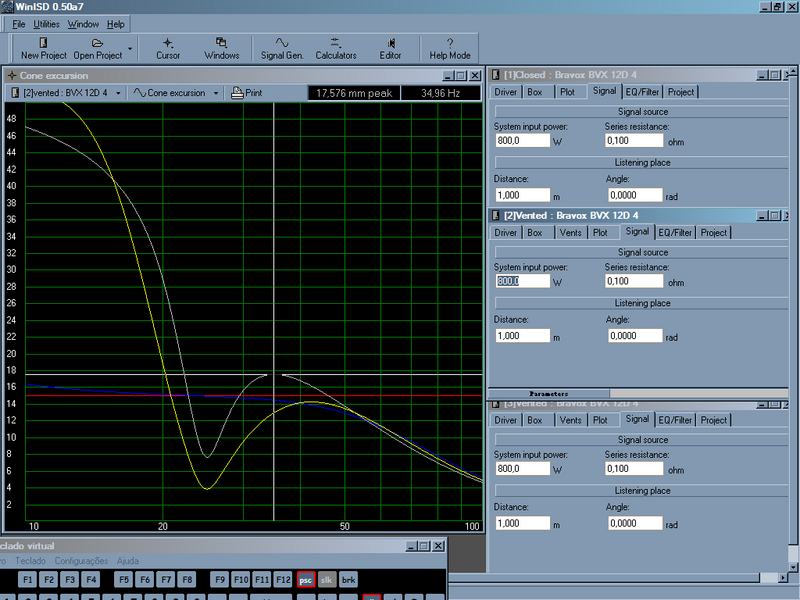Open EQ/Filter tab in the third vented panel
Viewport: 800px width, 600px height.
pos(674,420)
